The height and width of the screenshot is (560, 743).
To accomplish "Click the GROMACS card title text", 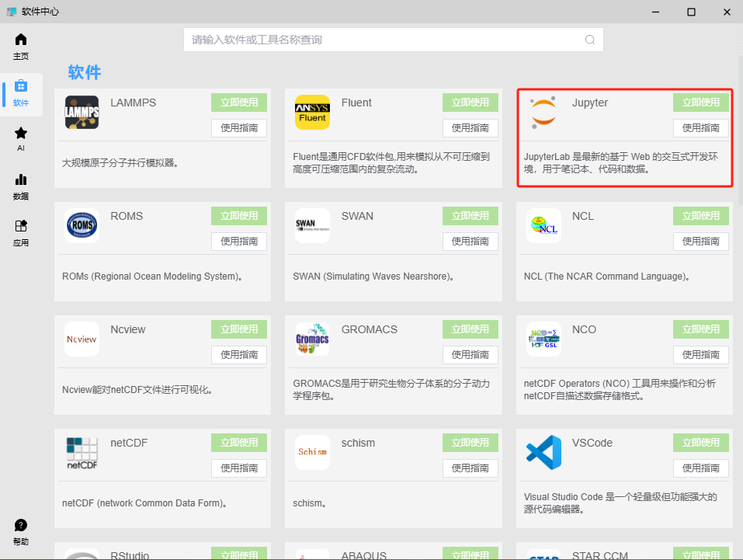I will (369, 329).
